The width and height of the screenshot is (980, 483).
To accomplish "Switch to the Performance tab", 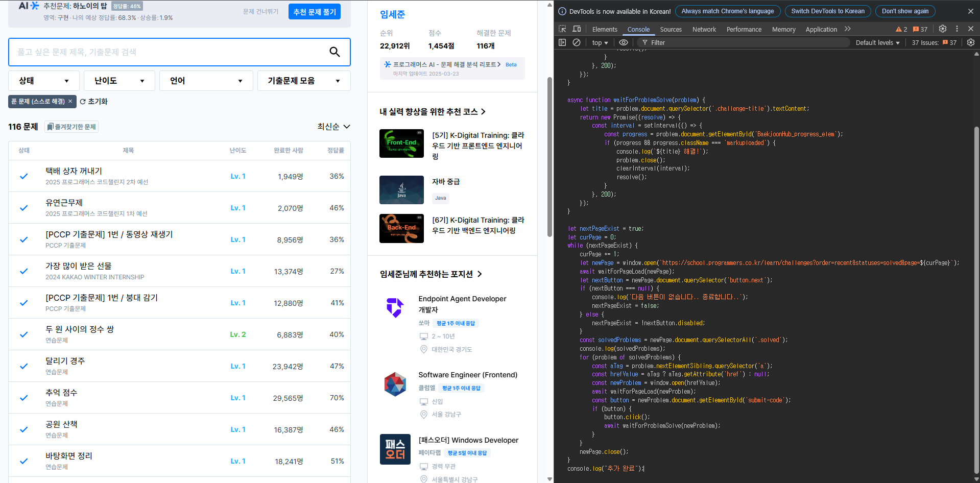I will pyautogui.click(x=744, y=29).
